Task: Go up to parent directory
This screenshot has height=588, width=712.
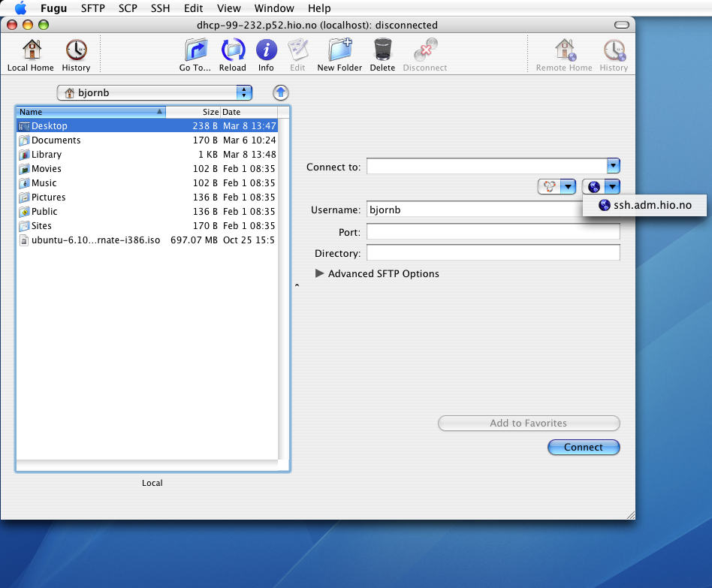Action: click(281, 92)
